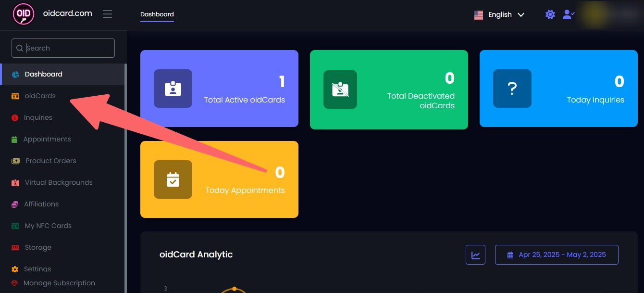Click the Virtual Backgrounds sidebar icon
The height and width of the screenshot is (293, 644).
15,182
